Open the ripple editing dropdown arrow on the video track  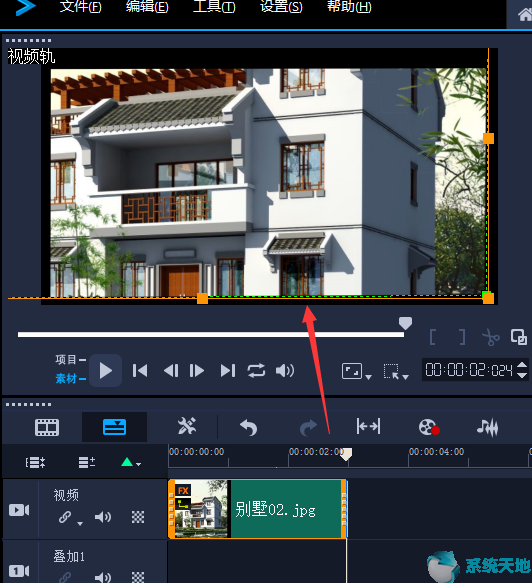[80, 524]
